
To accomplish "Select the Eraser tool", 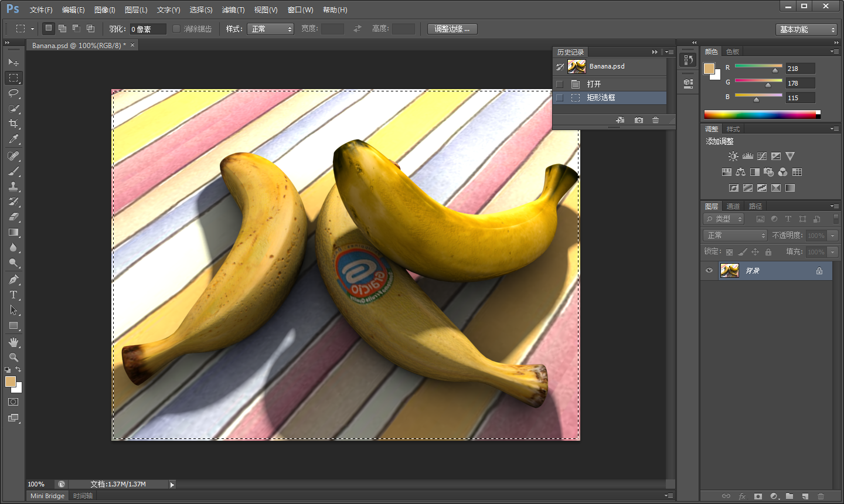I will click(x=13, y=217).
